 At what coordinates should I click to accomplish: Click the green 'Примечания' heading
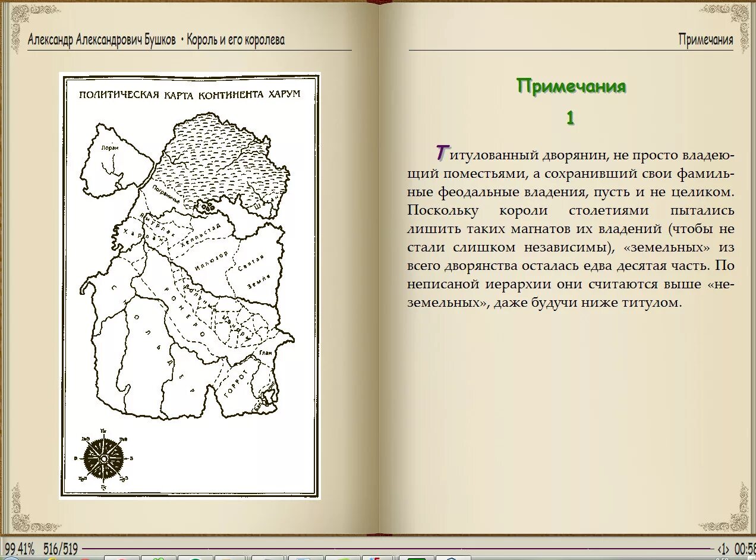(571, 86)
